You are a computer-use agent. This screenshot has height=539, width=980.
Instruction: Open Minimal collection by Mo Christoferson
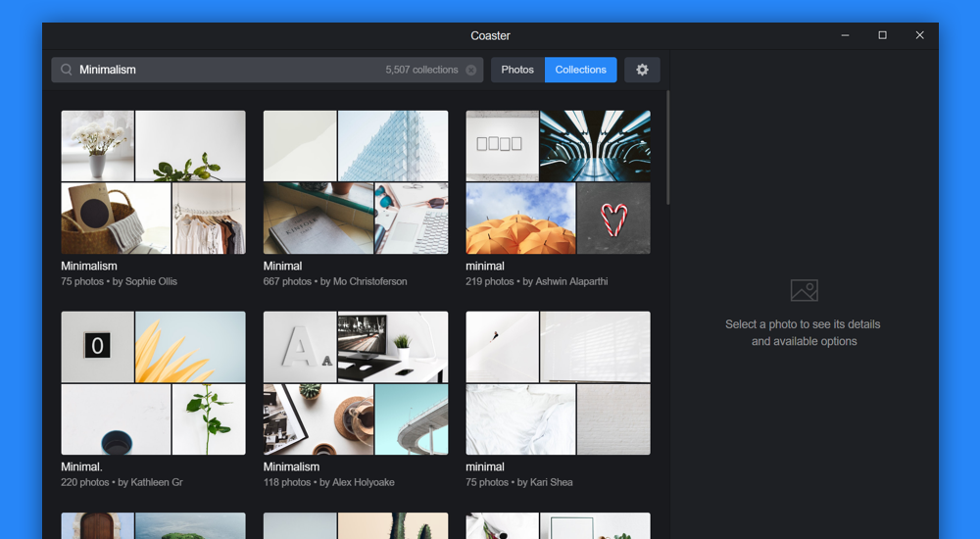tap(356, 182)
